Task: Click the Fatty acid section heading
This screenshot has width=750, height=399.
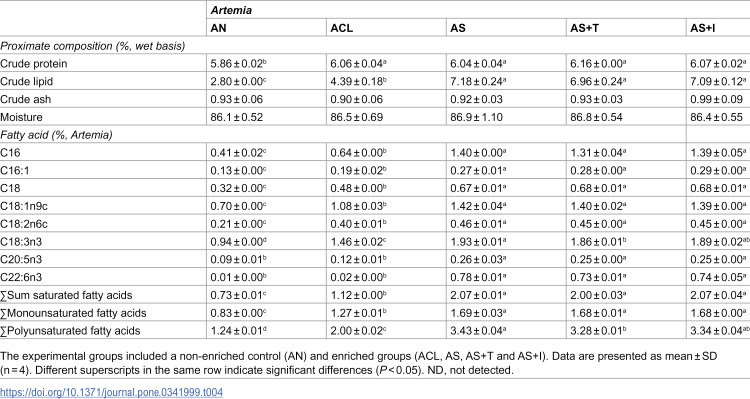Action: [x=56, y=135]
